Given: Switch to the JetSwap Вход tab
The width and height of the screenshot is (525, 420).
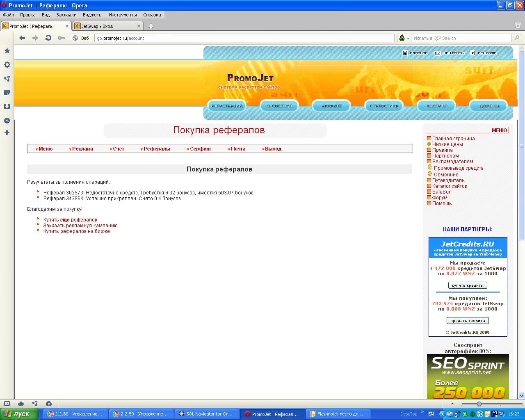Looking at the screenshot, I should point(107,26).
